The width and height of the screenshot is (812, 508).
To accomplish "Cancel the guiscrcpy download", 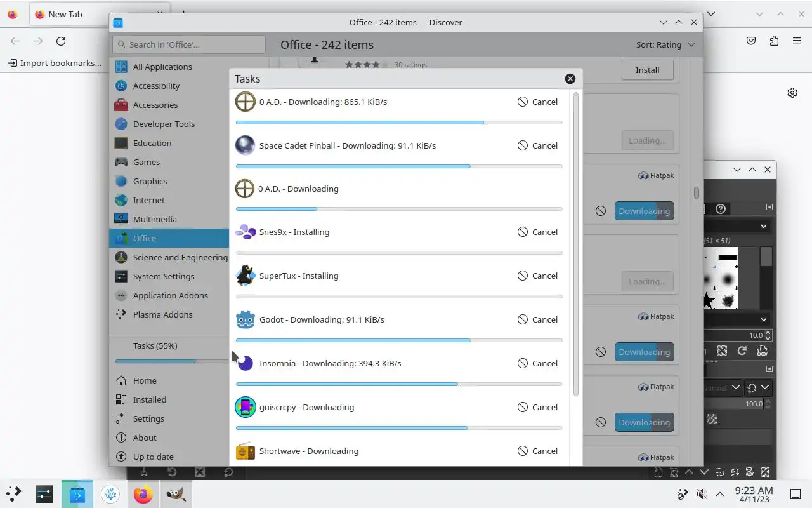I will [x=537, y=407].
